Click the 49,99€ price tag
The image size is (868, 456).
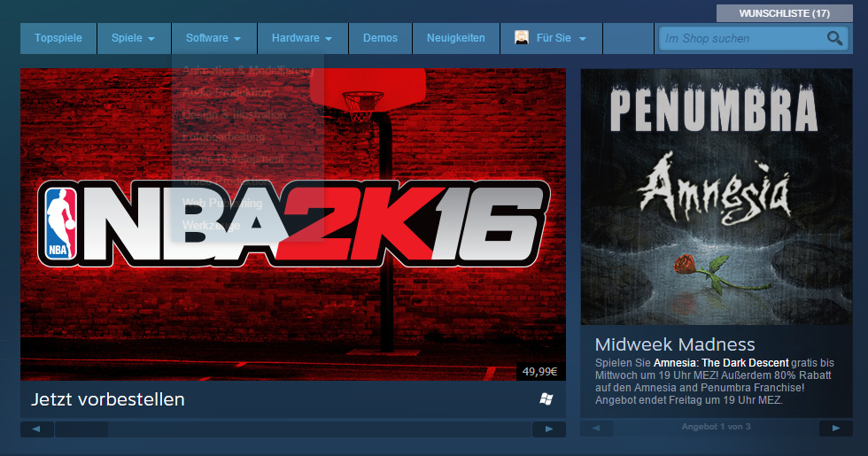pyautogui.click(x=539, y=371)
